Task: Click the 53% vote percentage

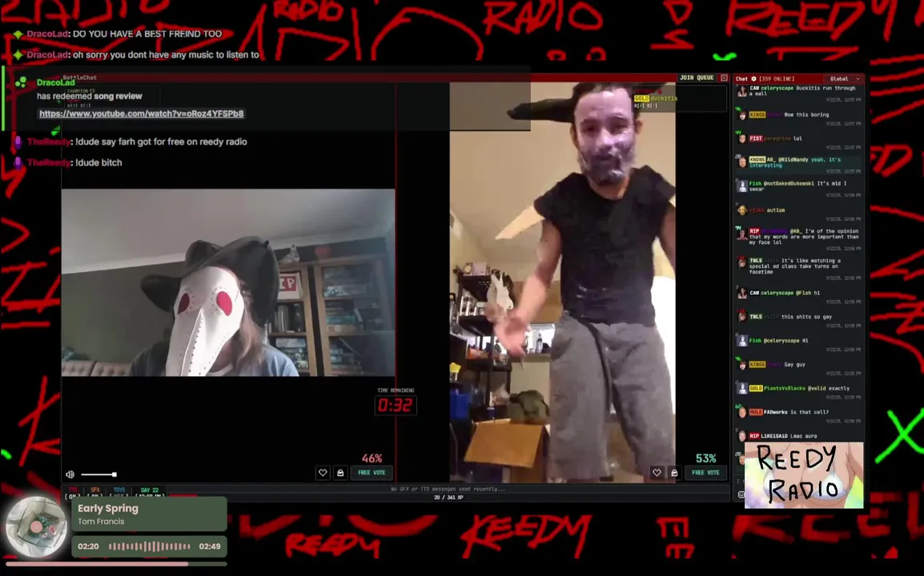Action: [x=706, y=458]
